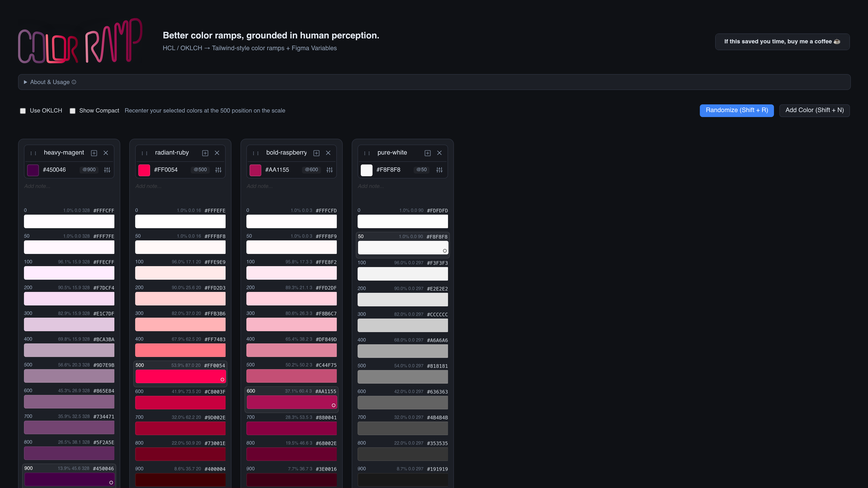This screenshot has height=488, width=868.
Task: Open the buy me a coffee link
Action: point(782,41)
